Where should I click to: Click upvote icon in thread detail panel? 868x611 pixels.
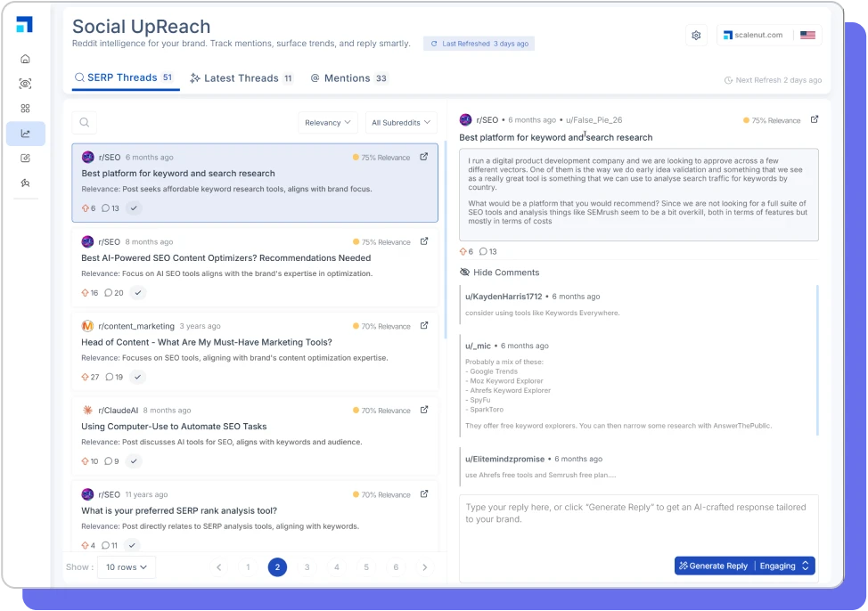tap(463, 251)
